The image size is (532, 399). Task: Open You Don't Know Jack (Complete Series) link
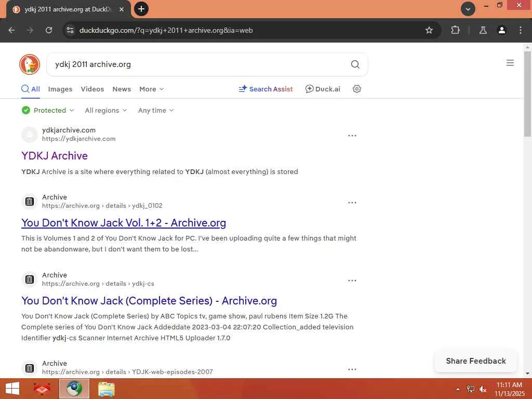point(149,301)
